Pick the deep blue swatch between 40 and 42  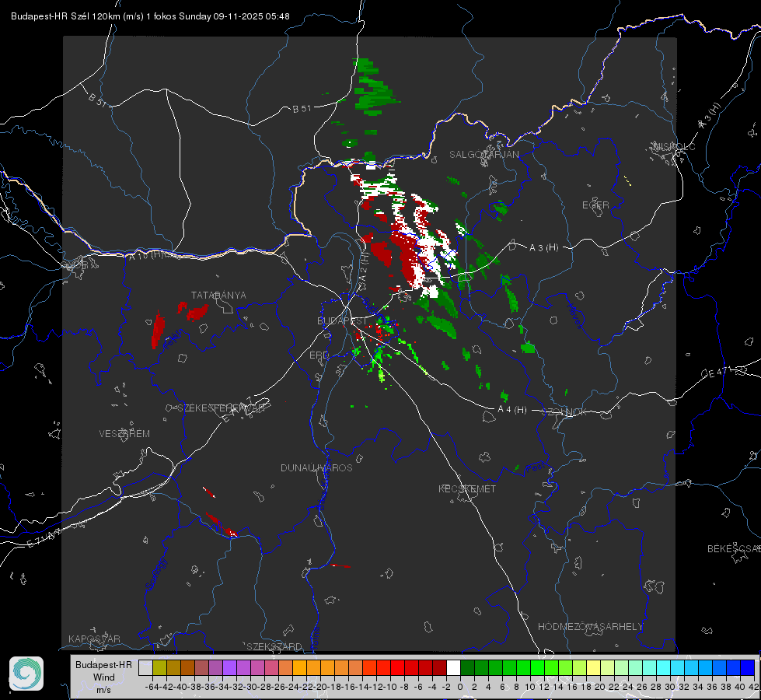click(x=748, y=667)
